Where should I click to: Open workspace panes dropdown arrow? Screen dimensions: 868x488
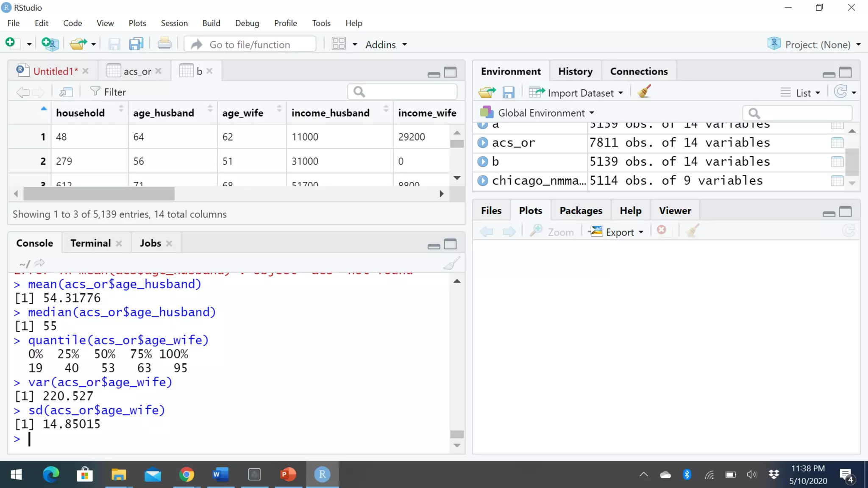tap(355, 44)
